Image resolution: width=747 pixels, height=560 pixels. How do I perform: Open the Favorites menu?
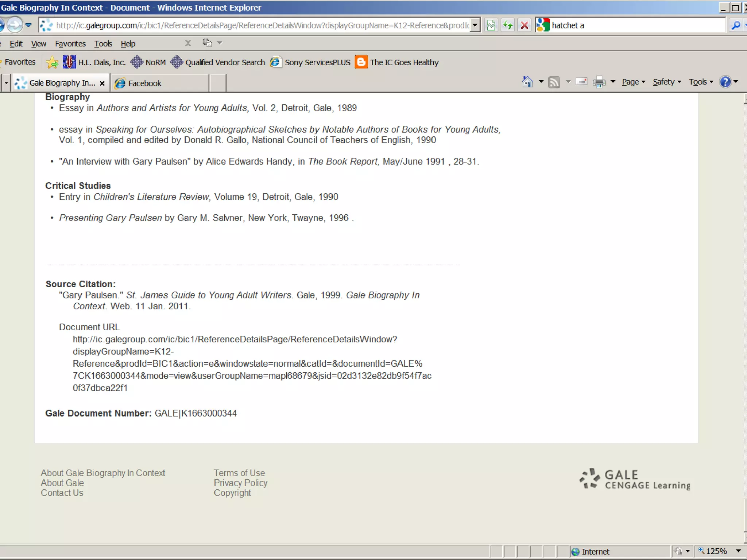(70, 44)
